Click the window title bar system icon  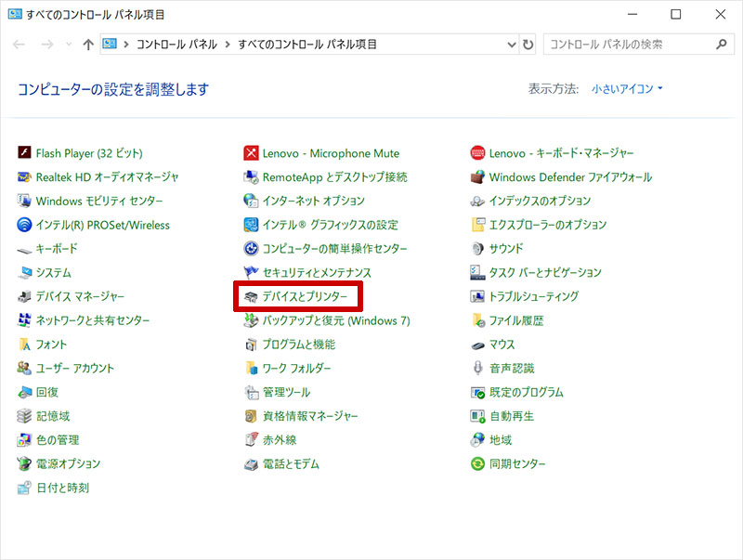(15, 14)
